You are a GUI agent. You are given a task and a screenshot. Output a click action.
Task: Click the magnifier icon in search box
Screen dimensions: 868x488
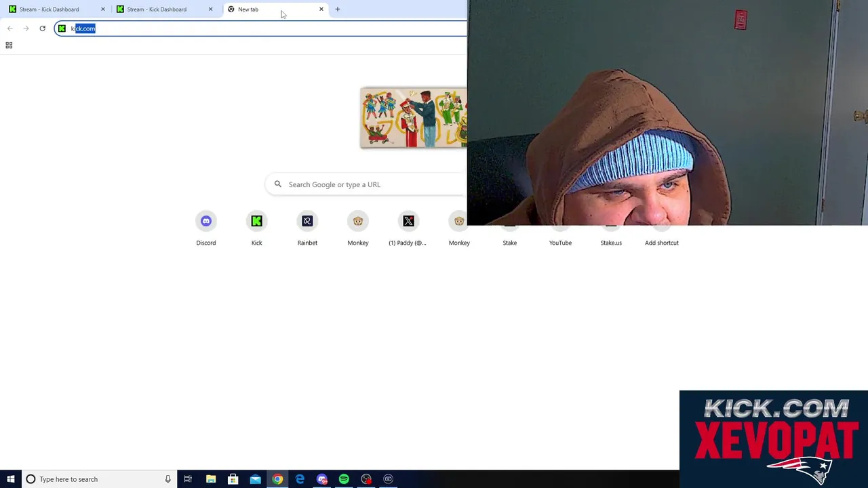[x=278, y=184]
